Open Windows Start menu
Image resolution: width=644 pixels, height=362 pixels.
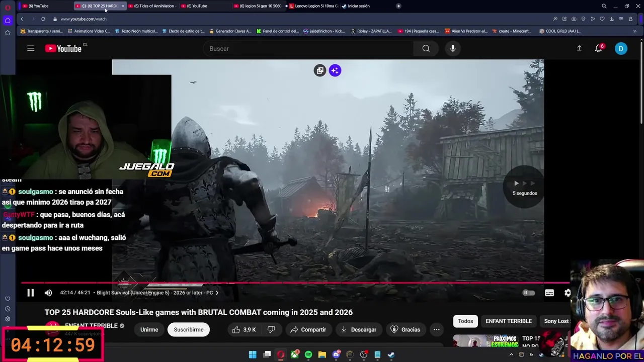click(x=253, y=354)
